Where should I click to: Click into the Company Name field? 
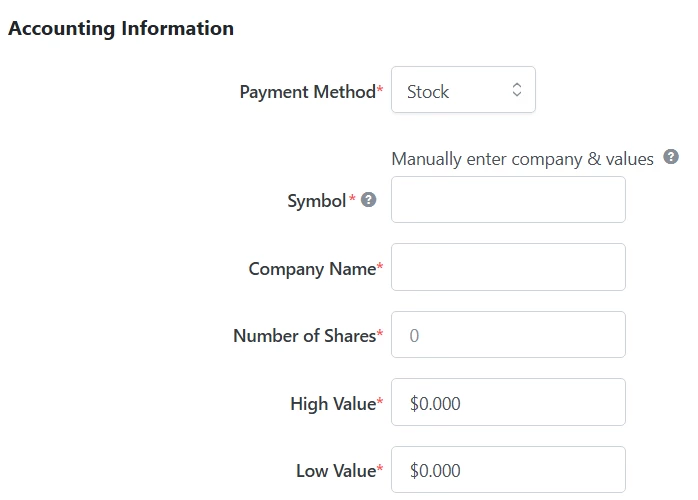(508, 267)
